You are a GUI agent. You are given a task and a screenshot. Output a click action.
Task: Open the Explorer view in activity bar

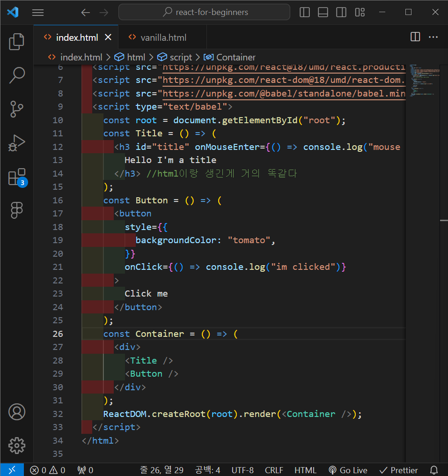17,42
